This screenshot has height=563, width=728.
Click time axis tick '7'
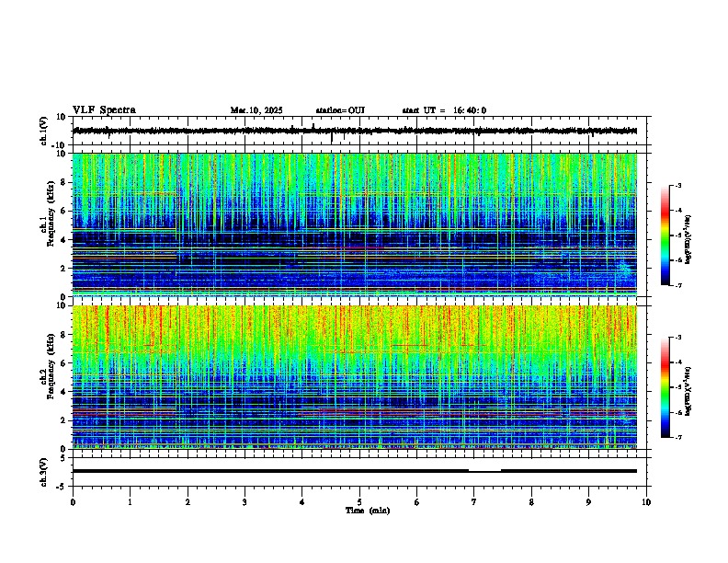click(x=474, y=502)
